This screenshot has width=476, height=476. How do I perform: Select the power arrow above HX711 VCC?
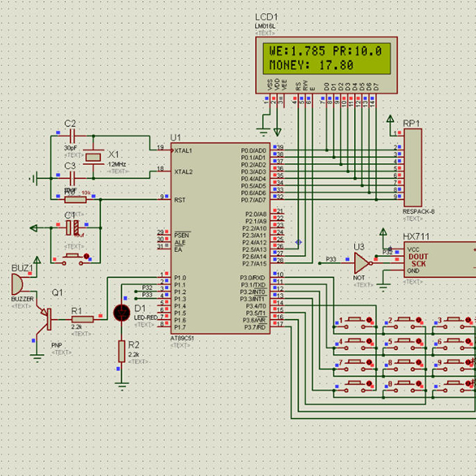[x=383, y=232]
